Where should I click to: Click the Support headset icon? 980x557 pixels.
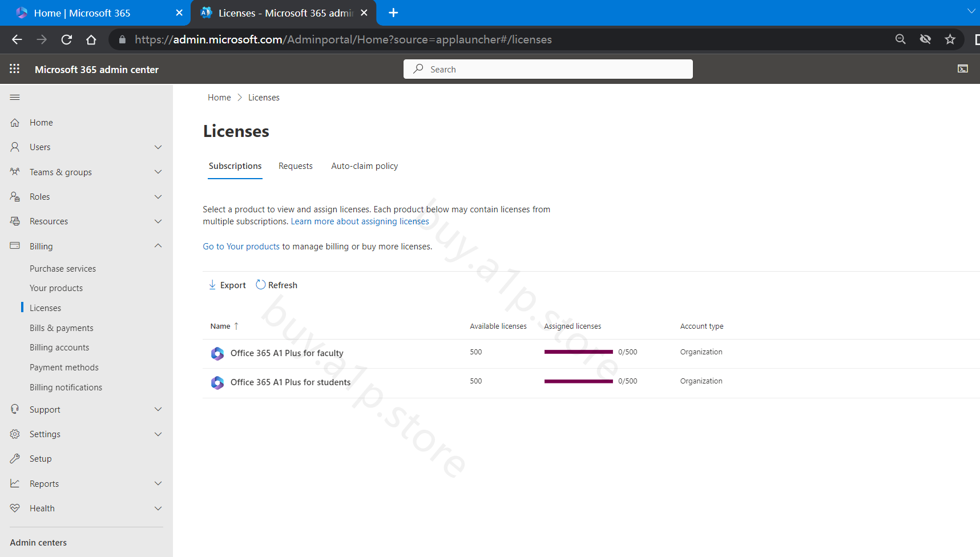15,409
